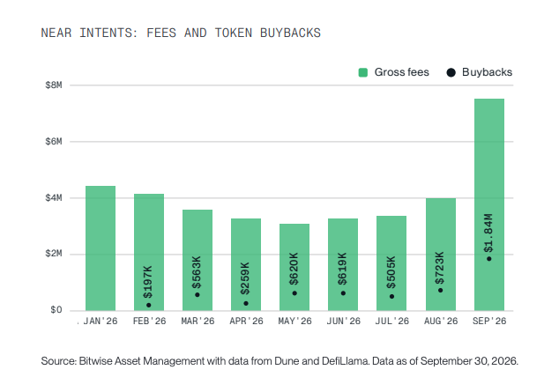Screen dimensions: 559x392
Task: Click the AUG'26 x-axis label
Action: (x=441, y=322)
